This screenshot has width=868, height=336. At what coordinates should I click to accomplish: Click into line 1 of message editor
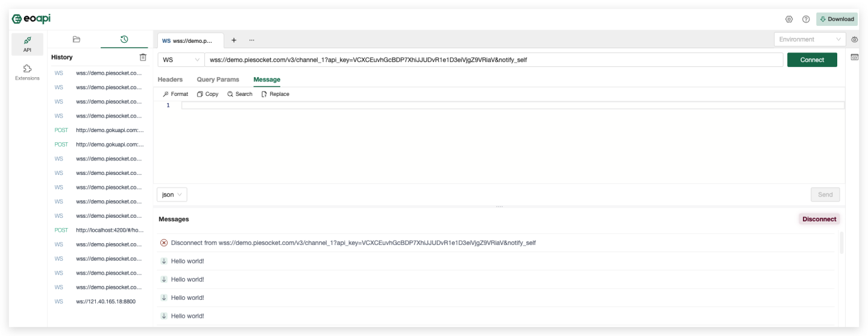point(513,105)
